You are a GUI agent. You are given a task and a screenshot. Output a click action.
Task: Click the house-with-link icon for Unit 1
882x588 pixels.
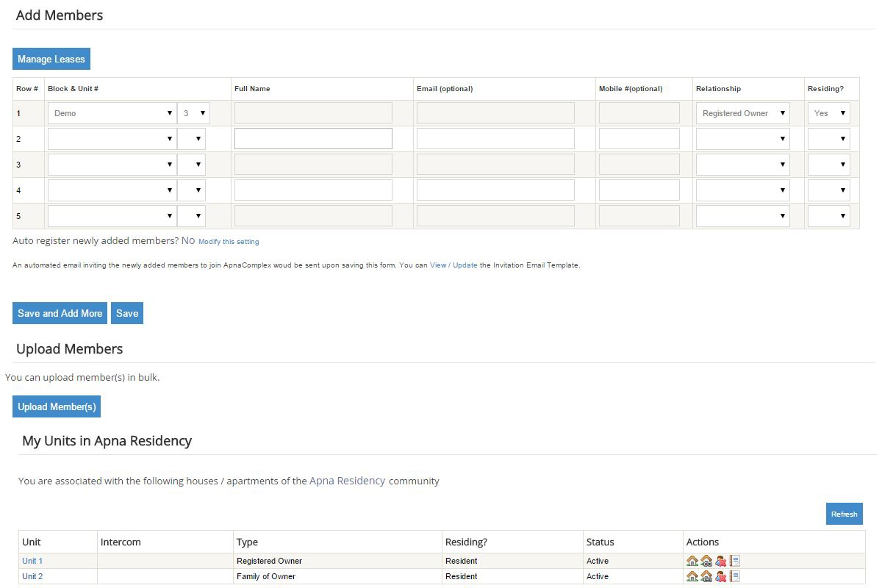(706, 561)
